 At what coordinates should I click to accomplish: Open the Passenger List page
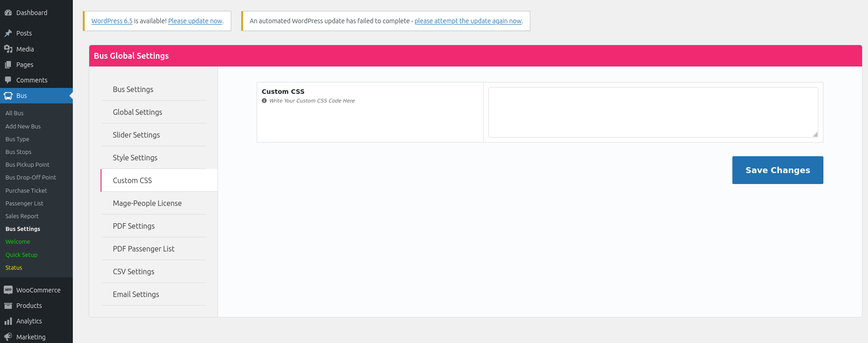[x=25, y=203]
